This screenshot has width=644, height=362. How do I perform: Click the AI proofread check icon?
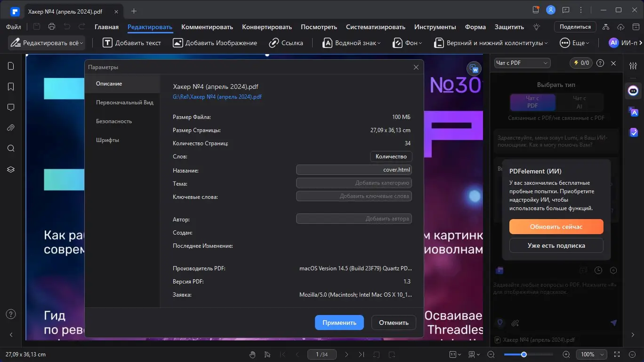[x=633, y=133]
